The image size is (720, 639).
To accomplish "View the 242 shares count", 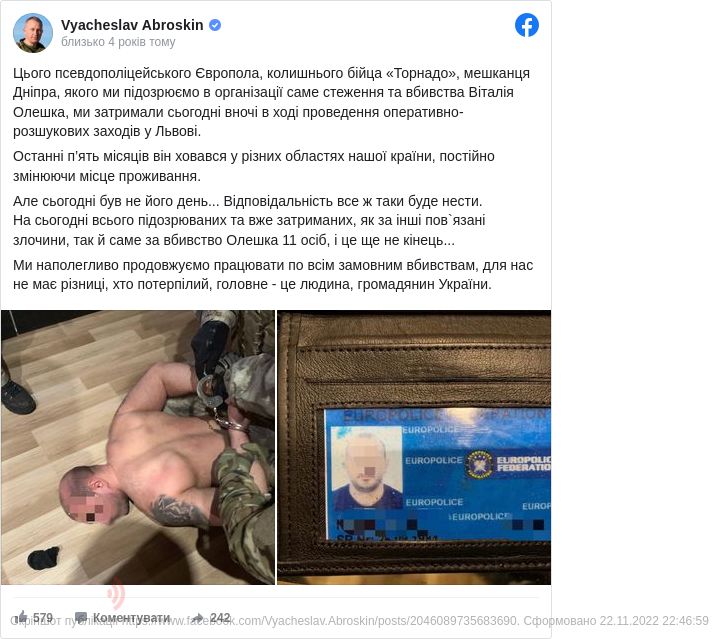I will point(220,617).
